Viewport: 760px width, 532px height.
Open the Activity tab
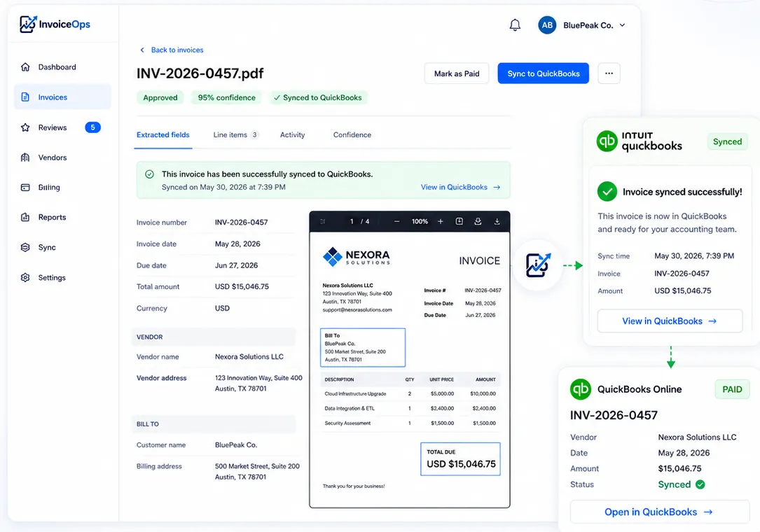click(x=292, y=134)
